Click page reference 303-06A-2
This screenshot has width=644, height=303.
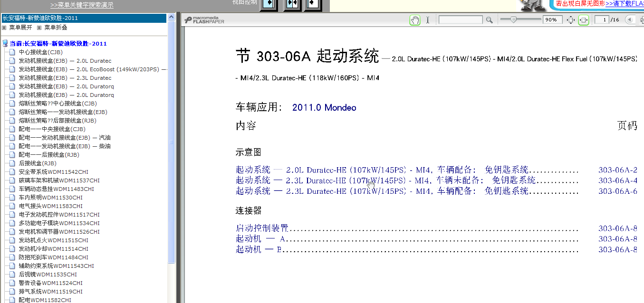click(618, 170)
